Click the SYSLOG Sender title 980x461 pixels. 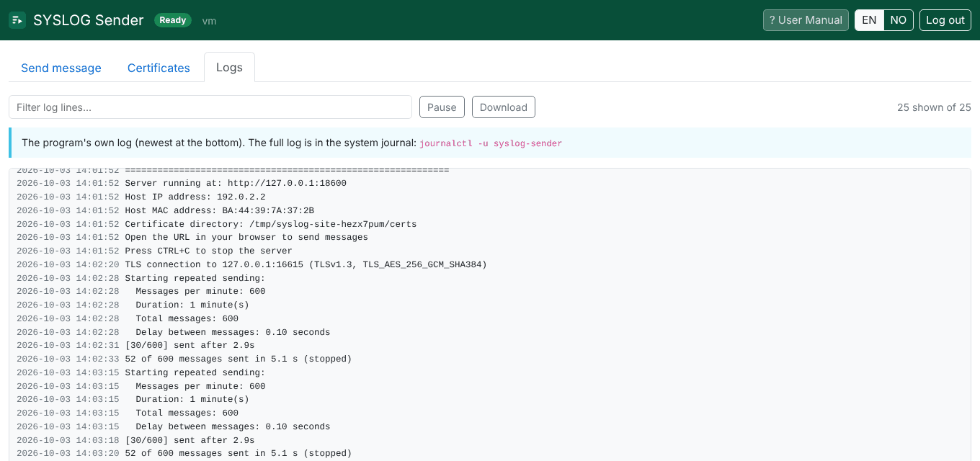[89, 20]
